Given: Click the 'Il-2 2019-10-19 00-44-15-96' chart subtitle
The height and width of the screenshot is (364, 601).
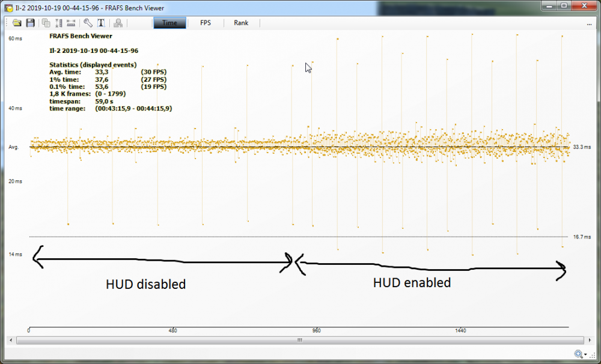Looking at the screenshot, I should click(x=94, y=50).
